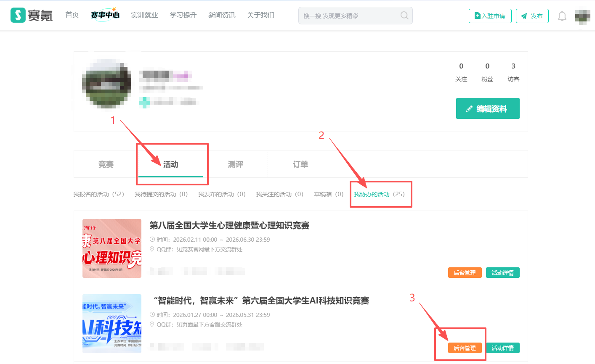This screenshot has width=595, height=364.
Task: Open 活动详情 for 心理知识竞赛
Action: (x=502, y=273)
